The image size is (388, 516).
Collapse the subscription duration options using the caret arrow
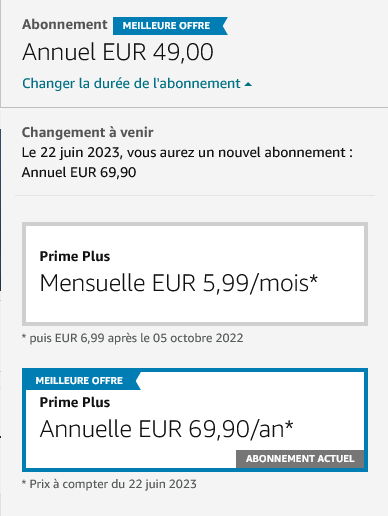point(248,84)
